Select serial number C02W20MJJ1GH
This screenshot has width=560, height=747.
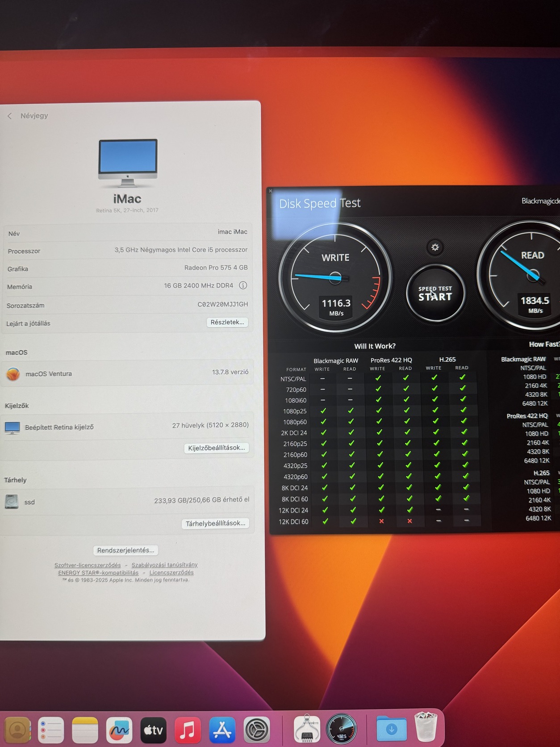tap(223, 304)
